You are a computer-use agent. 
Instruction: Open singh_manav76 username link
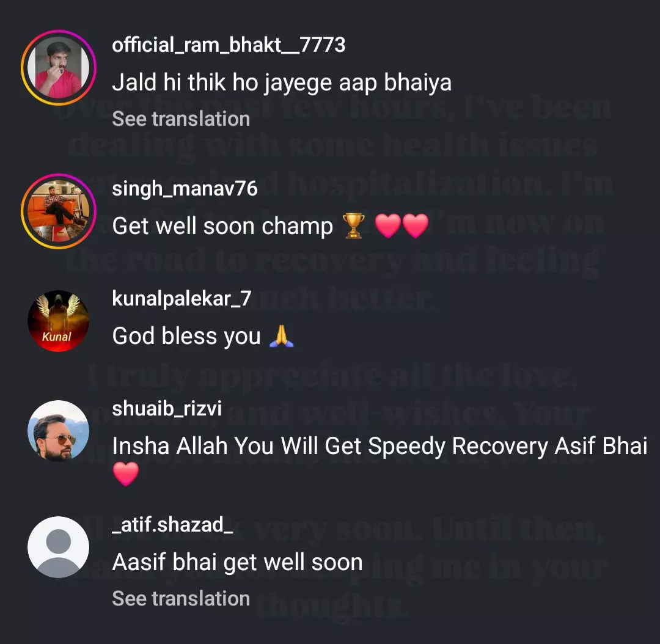click(x=185, y=188)
